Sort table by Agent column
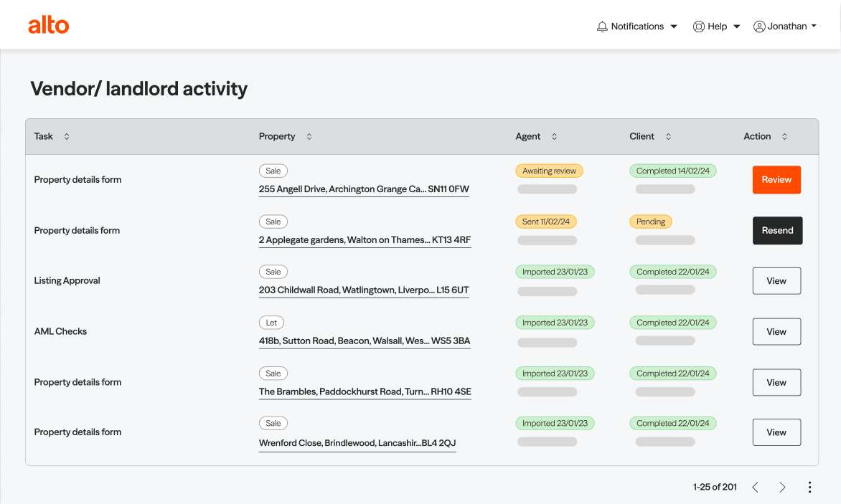 (554, 136)
